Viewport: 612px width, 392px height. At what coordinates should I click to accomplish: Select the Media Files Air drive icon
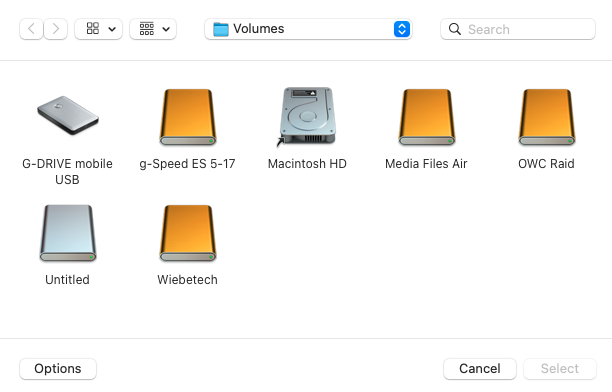[427, 117]
